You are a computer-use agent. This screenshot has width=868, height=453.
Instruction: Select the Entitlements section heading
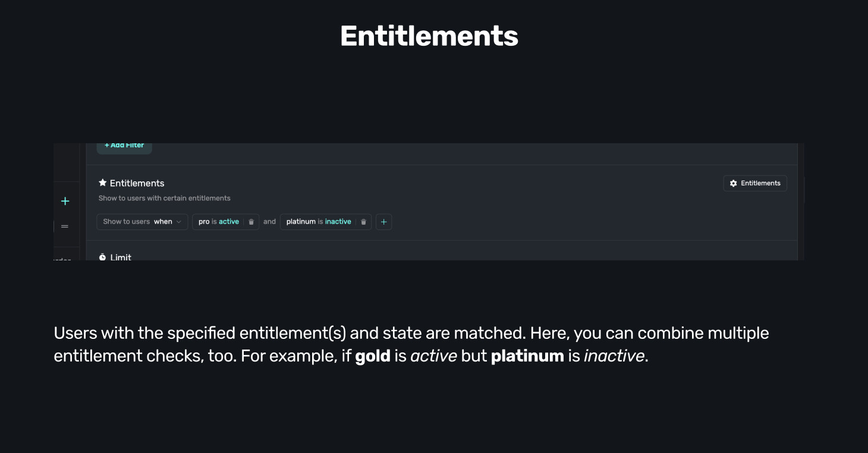click(136, 183)
